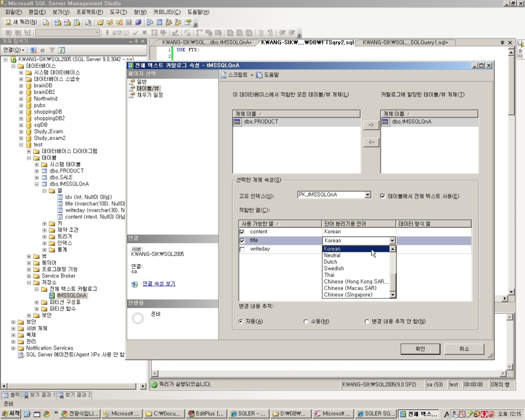This screenshot has height=420, width=525.
Task: Click the title row language dropdown arrow
Action: click(x=392, y=241)
